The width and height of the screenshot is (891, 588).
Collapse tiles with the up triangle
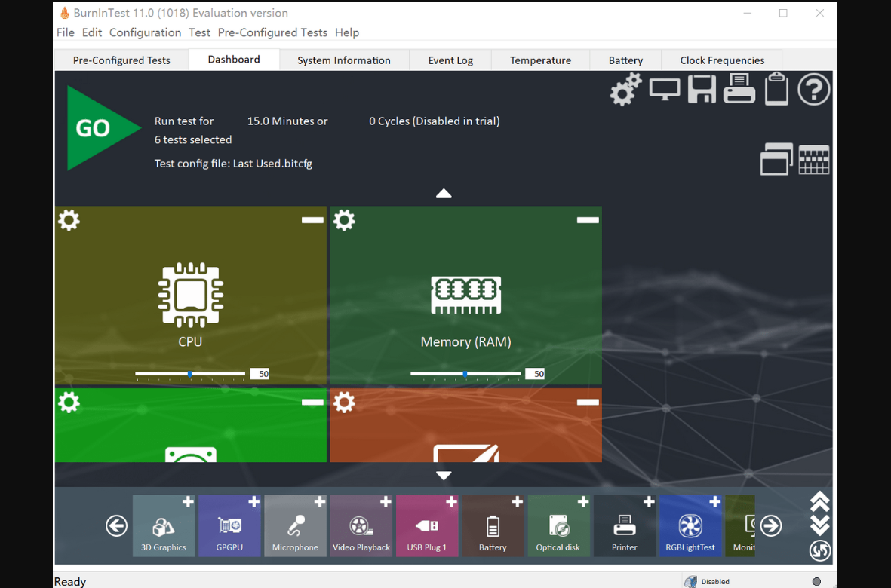coord(444,194)
